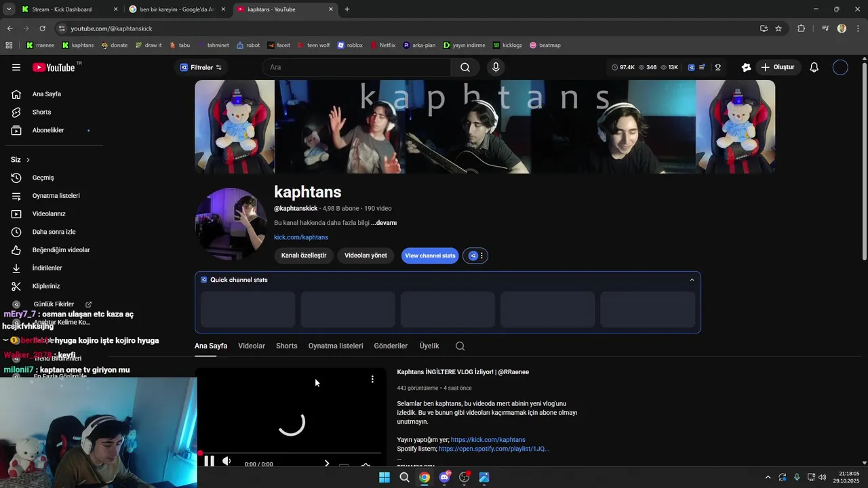The image size is (868, 488).
Task: Click the kaphtans channel avatar
Action: coord(231,224)
